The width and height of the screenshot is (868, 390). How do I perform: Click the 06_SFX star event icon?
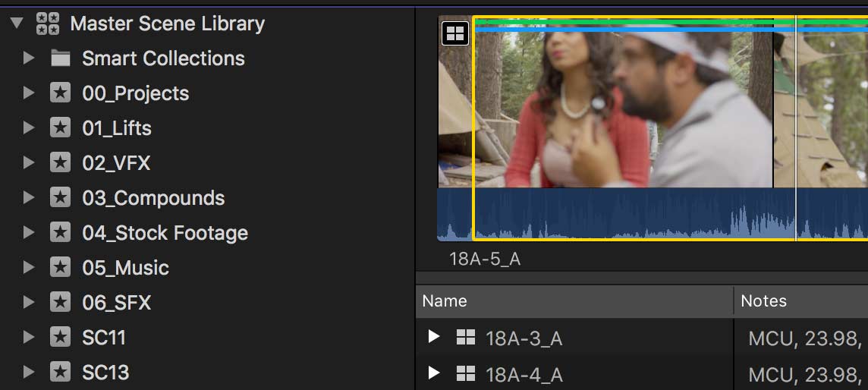(61, 302)
